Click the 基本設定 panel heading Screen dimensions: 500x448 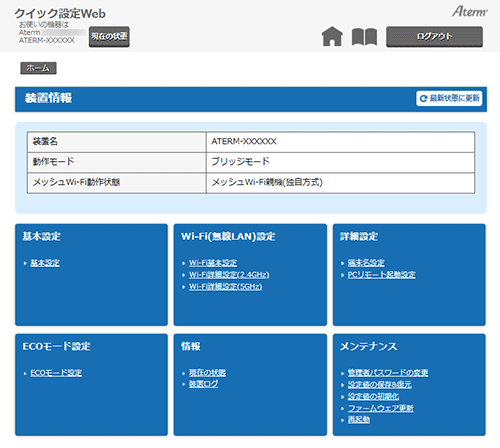tap(42, 237)
